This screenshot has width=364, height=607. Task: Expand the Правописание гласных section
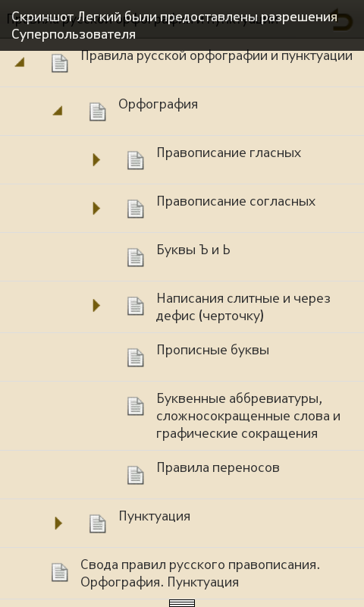(x=96, y=159)
